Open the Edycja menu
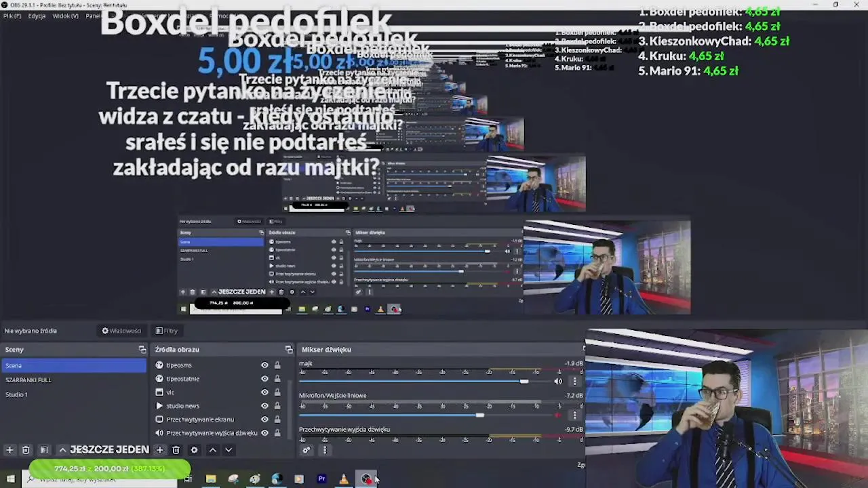Screen dimensions: 868x488 coord(37,16)
